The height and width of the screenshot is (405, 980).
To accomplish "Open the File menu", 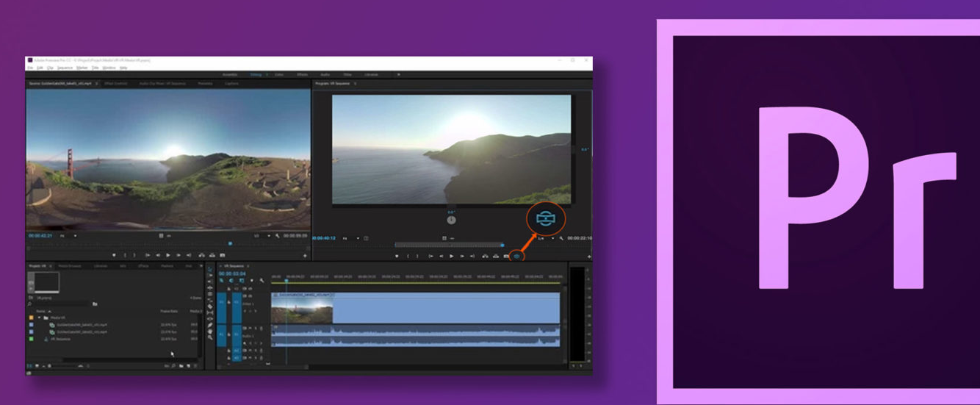I will 30,68.
